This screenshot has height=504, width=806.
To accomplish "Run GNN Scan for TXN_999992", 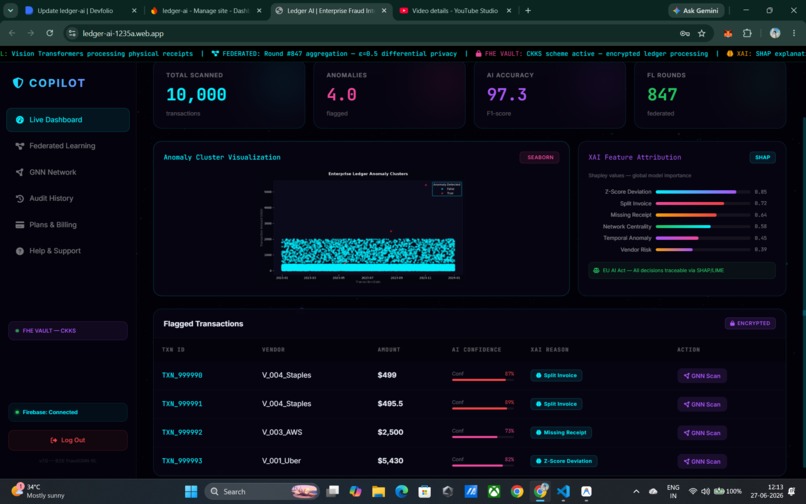I will 702,433.
